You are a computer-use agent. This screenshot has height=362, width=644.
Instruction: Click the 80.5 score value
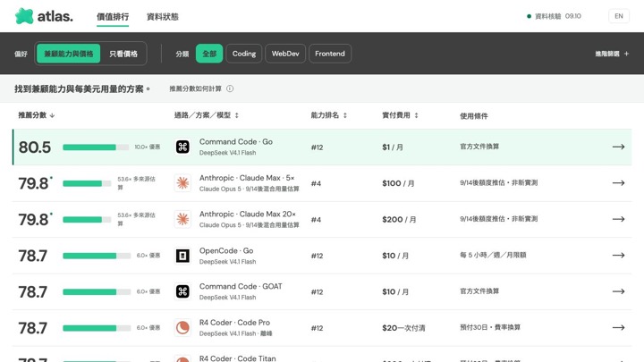[x=35, y=147]
